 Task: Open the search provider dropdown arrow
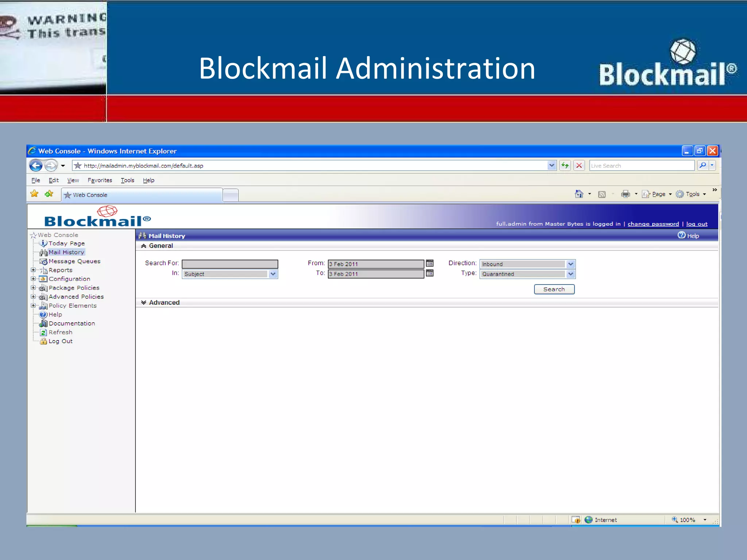(712, 166)
